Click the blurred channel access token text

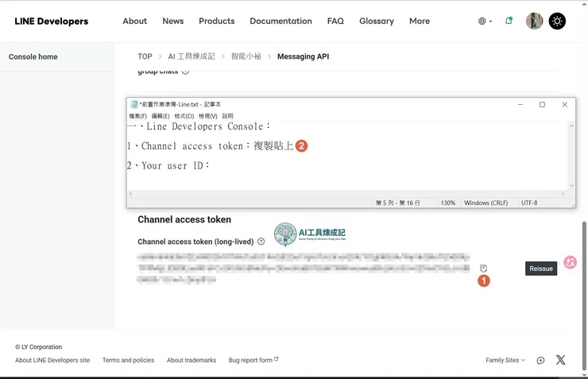(304, 268)
